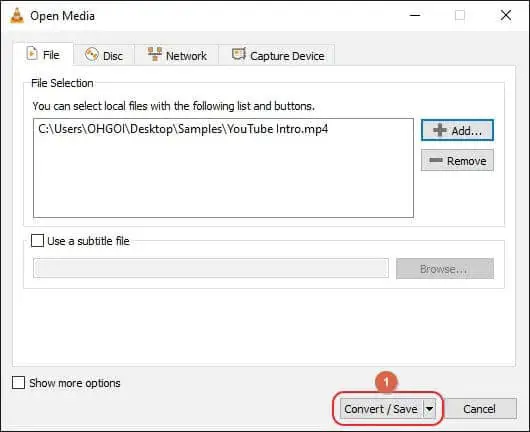Click the Remove button
Screen dimensions: 530x432
tap(457, 161)
